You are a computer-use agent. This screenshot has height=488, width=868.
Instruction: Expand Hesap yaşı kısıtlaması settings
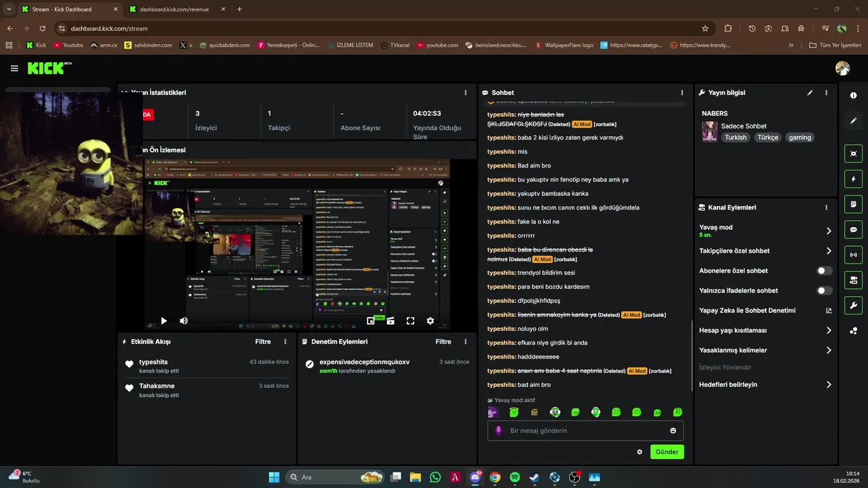pos(829,331)
